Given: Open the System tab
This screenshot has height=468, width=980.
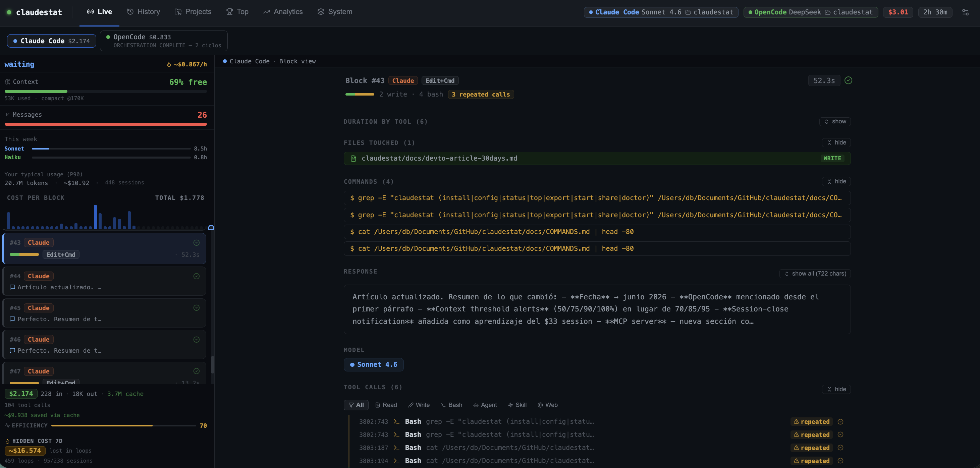Looking at the screenshot, I should point(335,12).
